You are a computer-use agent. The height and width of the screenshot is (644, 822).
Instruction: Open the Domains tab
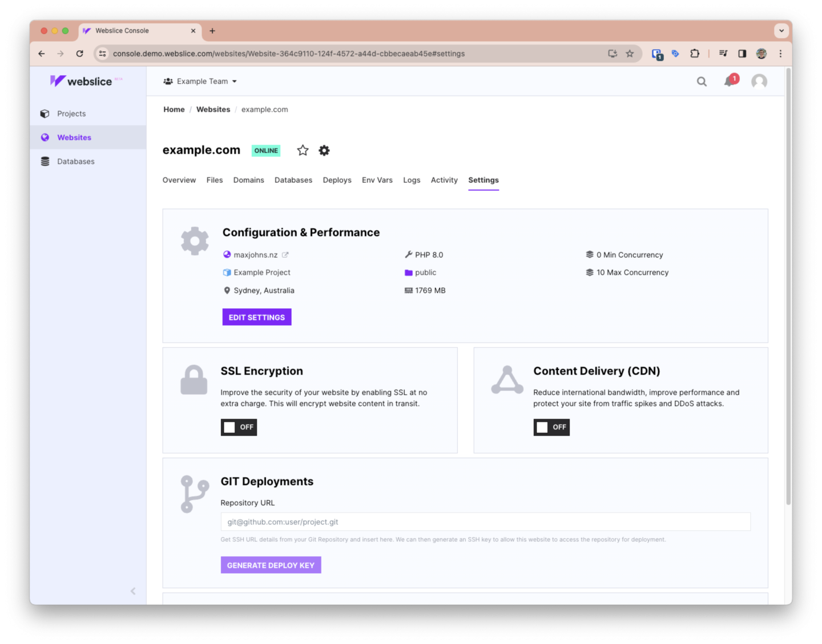[x=248, y=180]
